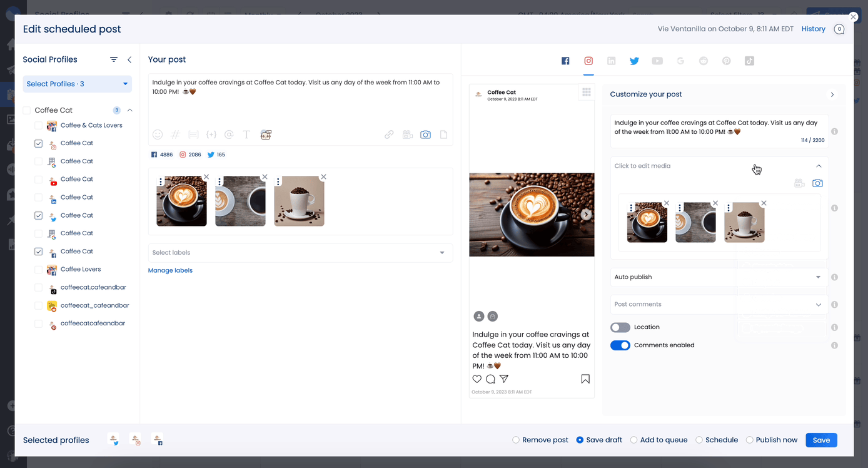Switch to the Pinterest preview tab
Viewport: 868px width, 468px height.
coord(726,61)
